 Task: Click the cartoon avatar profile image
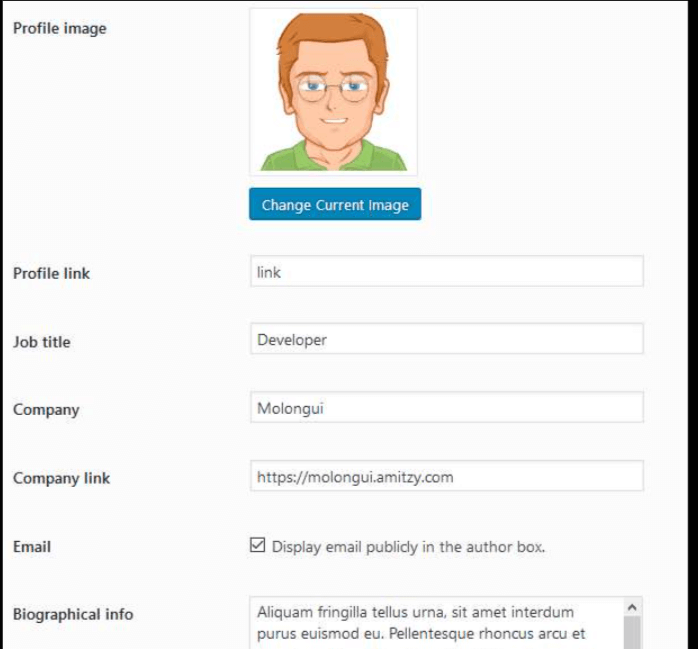coord(333,92)
